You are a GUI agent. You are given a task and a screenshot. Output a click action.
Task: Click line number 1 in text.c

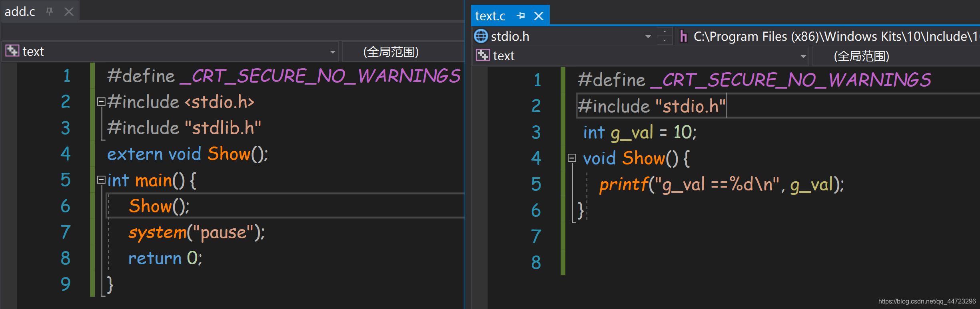(x=537, y=80)
